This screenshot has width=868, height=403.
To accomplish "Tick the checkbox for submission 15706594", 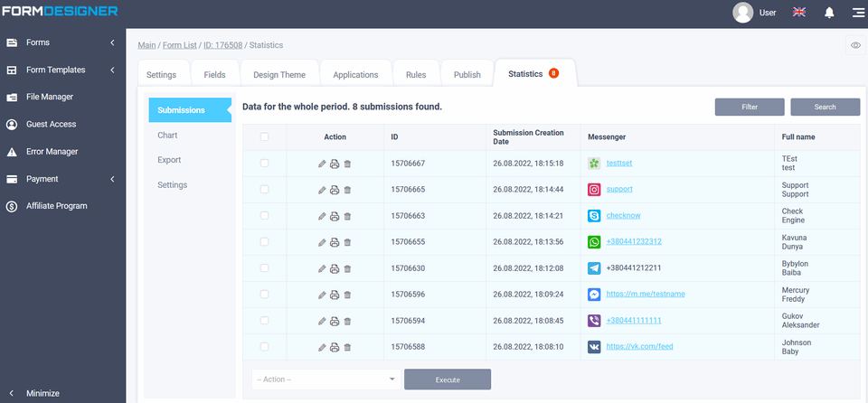I will tap(264, 321).
